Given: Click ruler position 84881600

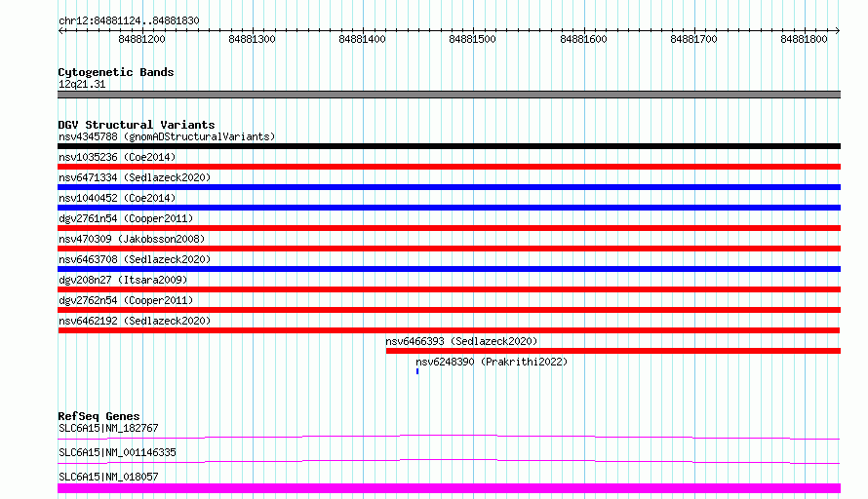Looking at the screenshot, I should coord(583,39).
